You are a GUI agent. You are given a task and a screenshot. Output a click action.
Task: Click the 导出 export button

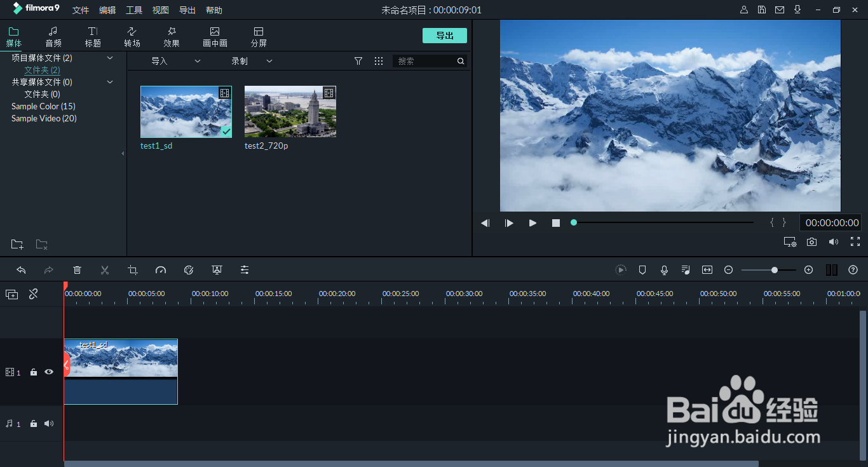[444, 35]
